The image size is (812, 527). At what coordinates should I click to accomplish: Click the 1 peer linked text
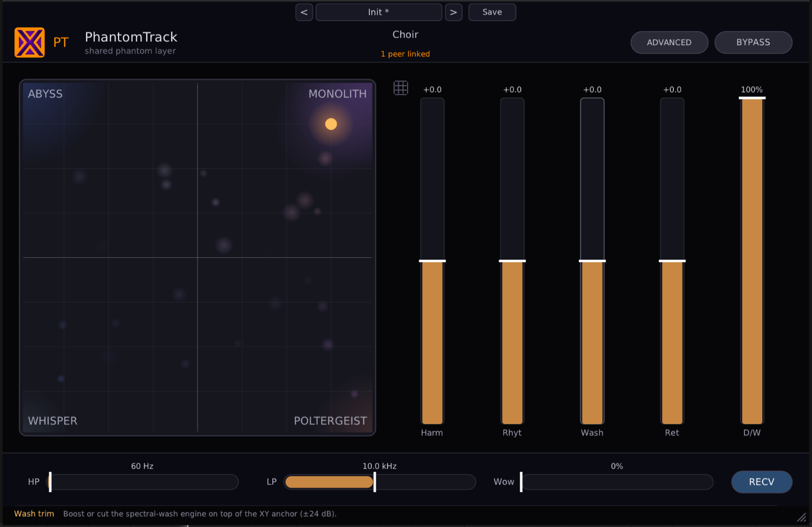[405, 54]
